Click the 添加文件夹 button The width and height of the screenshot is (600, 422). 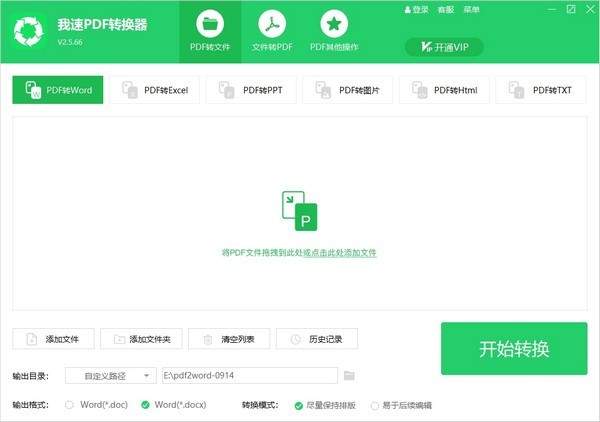pyautogui.click(x=141, y=339)
